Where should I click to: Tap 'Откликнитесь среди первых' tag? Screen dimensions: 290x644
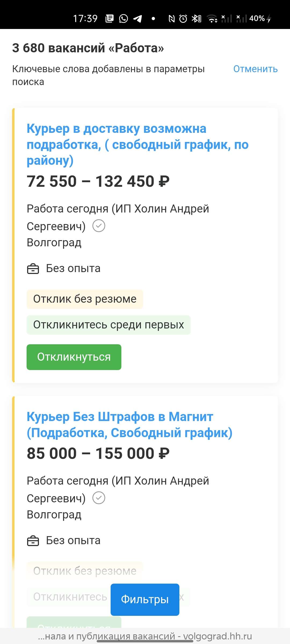click(x=108, y=325)
